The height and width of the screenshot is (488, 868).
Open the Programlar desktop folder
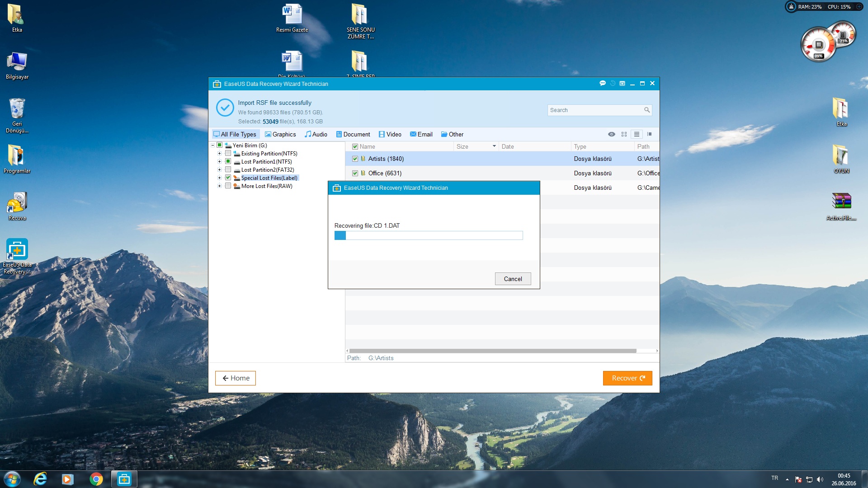[17, 159]
